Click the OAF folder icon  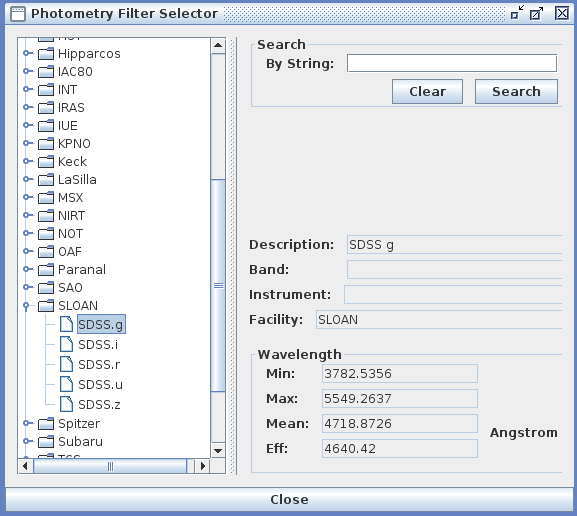click(46, 252)
